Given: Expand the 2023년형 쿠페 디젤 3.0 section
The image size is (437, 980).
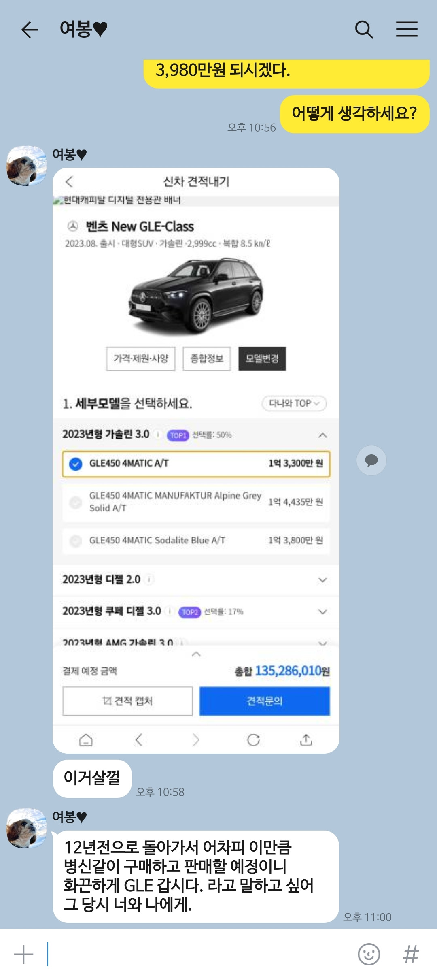Looking at the screenshot, I should pyautogui.click(x=196, y=611).
